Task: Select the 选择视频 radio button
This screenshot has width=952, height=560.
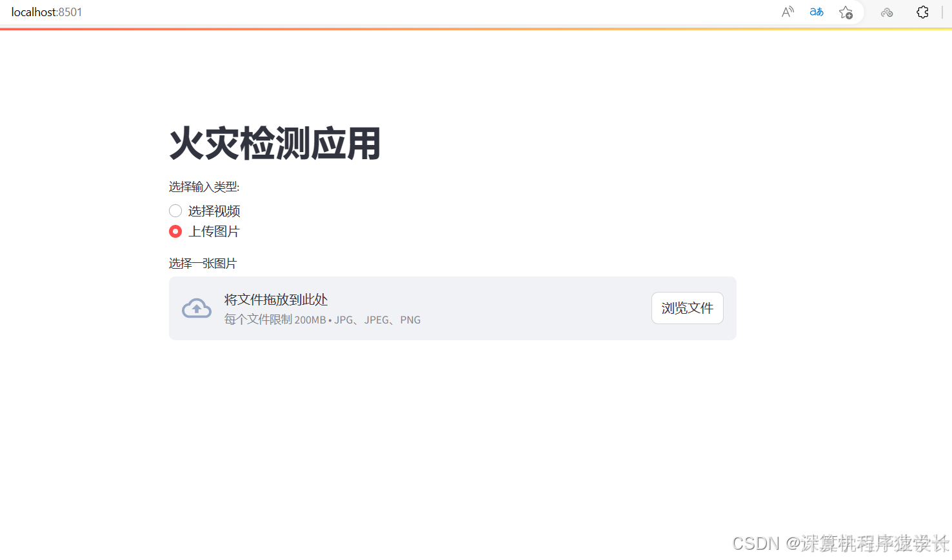Action: 175,210
